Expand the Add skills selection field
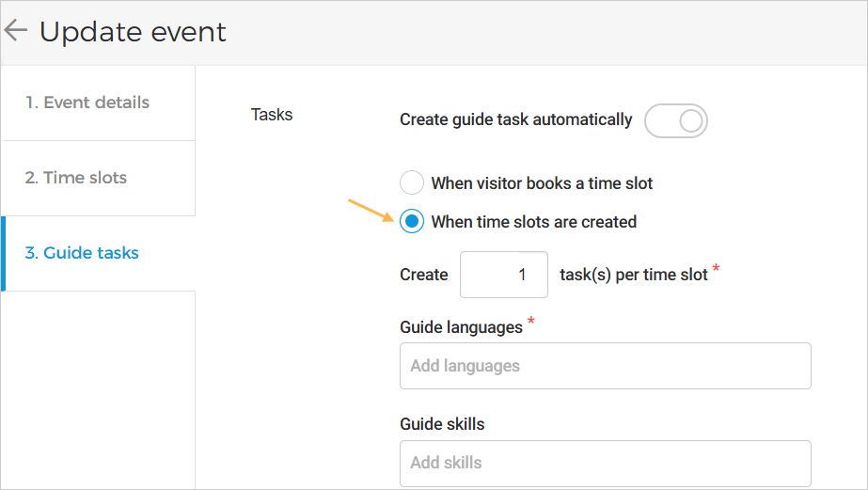The height and width of the screenshot is (490, 868). [x=605, y=463]
